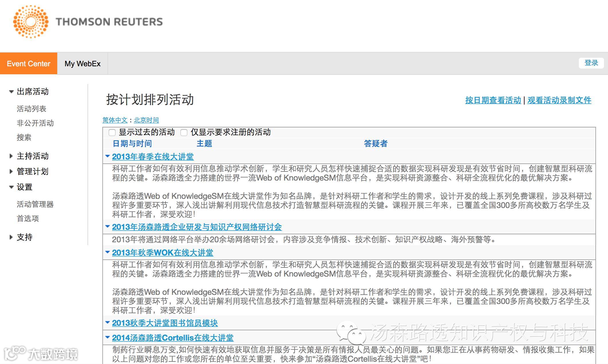The height and width of the screenshot is (364, 608).
Task: Open the 2013年秋季WOK在线大讲堂 program link
Action: 162,253
